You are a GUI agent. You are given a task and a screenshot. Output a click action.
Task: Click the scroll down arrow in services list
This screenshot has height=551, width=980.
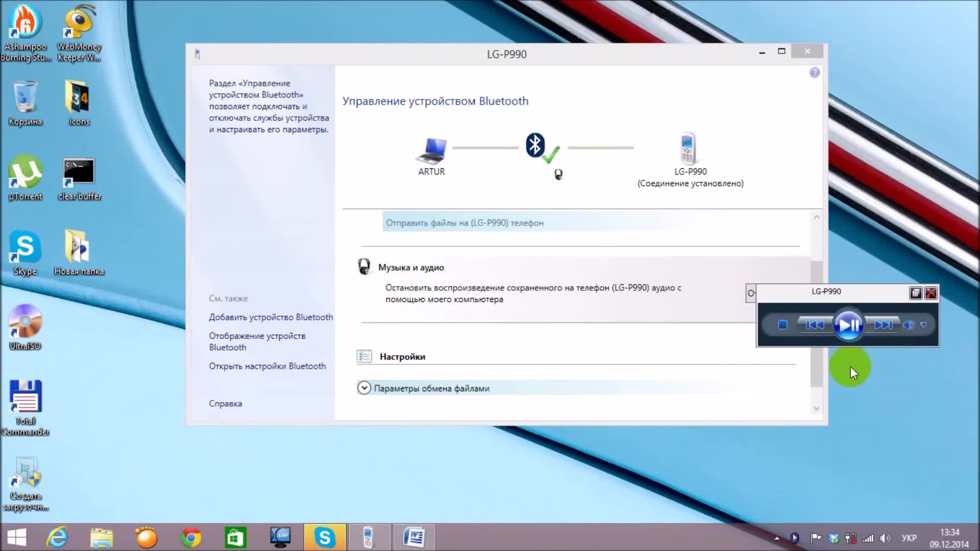point(816,408)
